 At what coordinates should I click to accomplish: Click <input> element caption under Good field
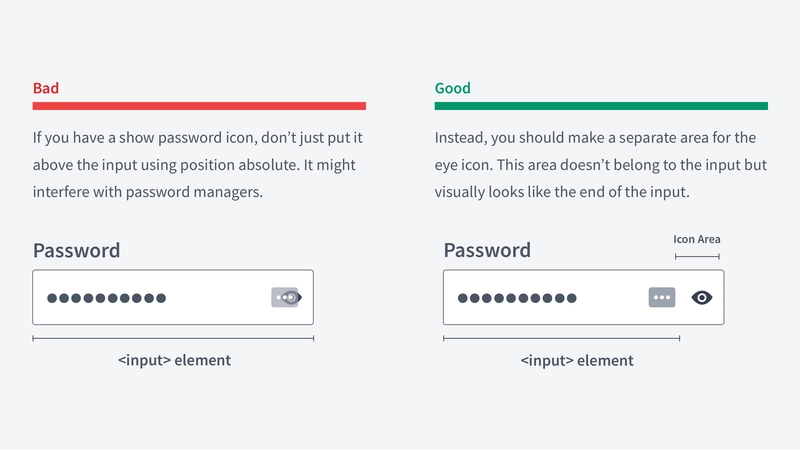(577, 361)
